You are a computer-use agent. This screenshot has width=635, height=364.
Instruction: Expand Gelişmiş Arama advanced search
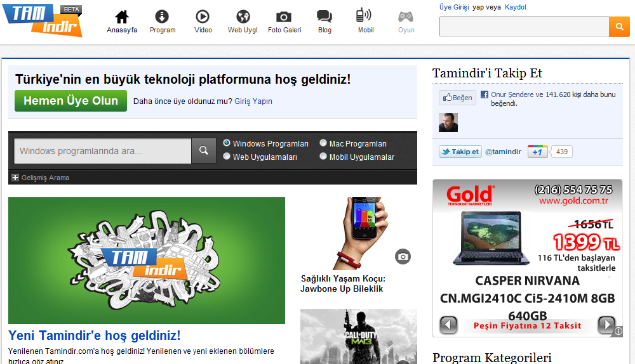pyautogui.click(x=15, y=178)
